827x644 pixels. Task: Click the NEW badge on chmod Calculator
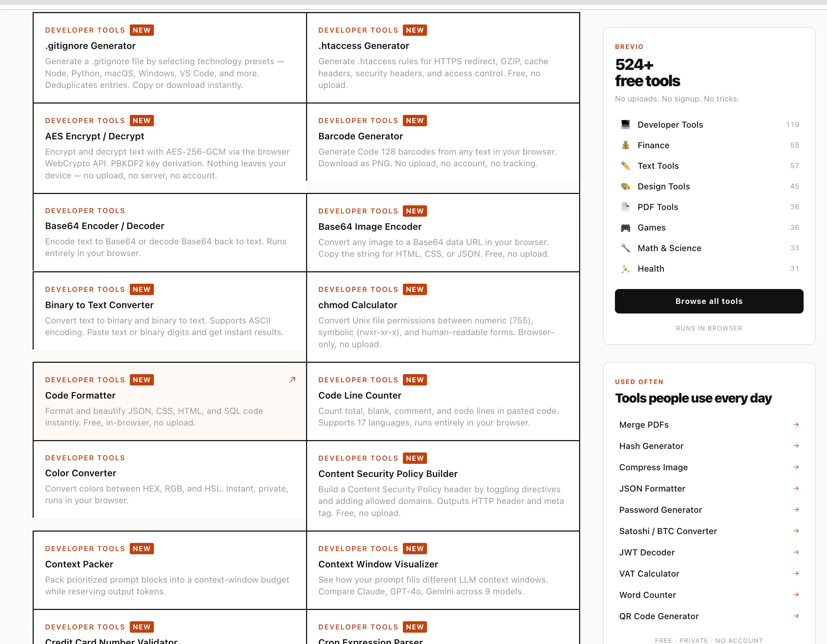pos(415,289)
